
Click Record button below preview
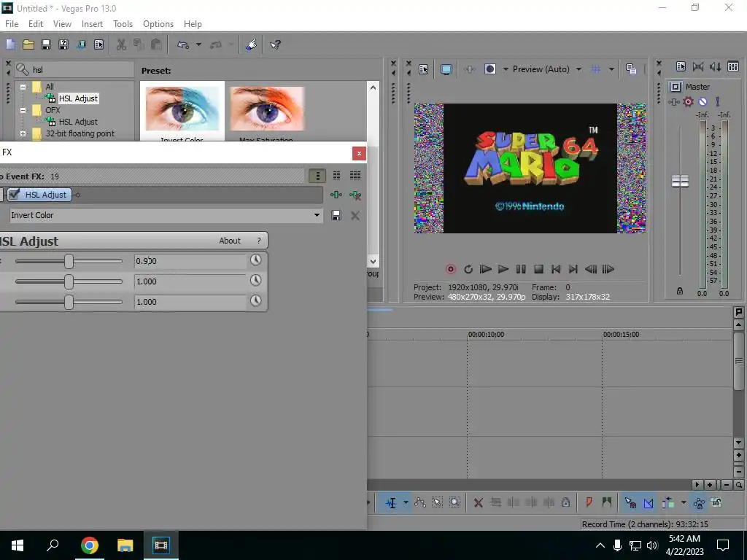pyautogui.click(x=450, y=270)
